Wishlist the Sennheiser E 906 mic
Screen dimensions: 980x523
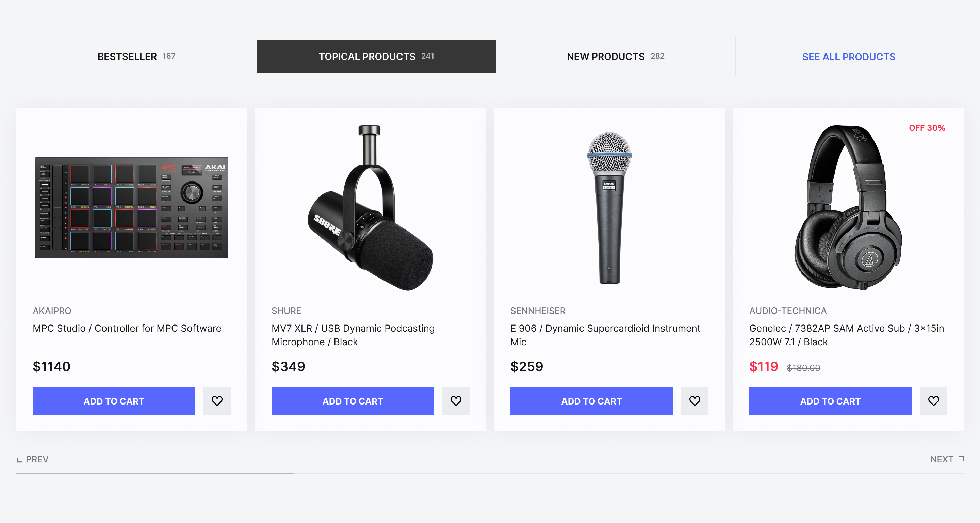pyautogui.click(x=695, y=401)
